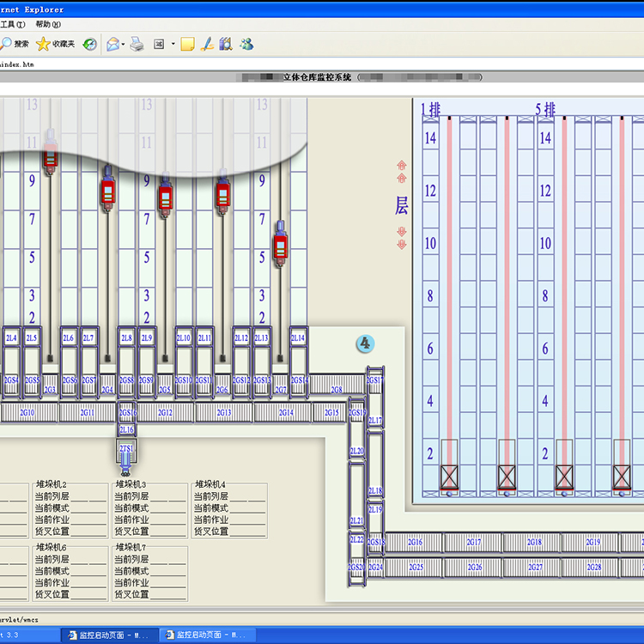Click the Messenger people icon in toolbar

coord(246,44)
